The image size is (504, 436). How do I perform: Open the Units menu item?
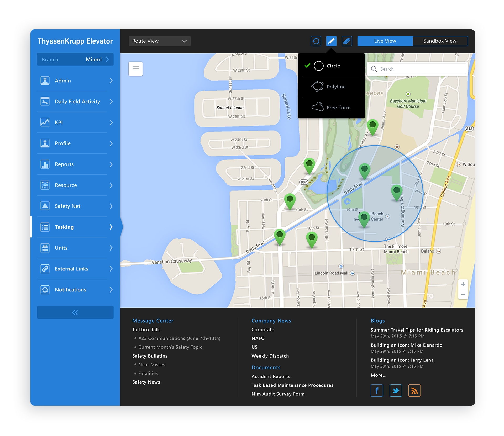click(75, 248)
